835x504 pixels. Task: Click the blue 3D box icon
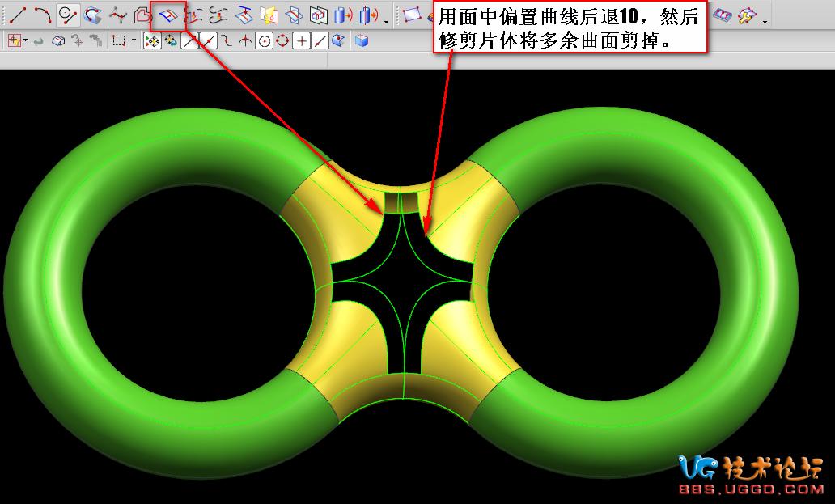[x=362, y=41]
